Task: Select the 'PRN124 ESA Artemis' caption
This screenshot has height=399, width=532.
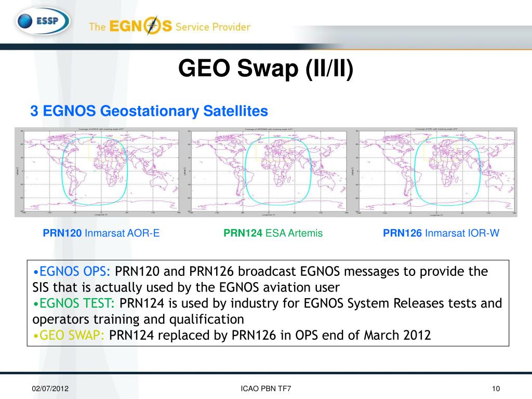Action: (x=273, y=233)
